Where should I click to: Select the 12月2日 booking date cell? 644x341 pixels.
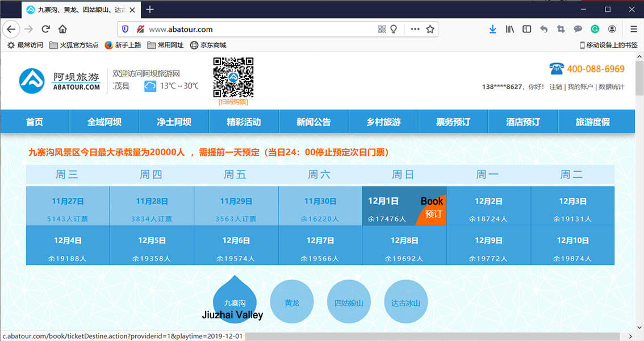coord(488,206)
